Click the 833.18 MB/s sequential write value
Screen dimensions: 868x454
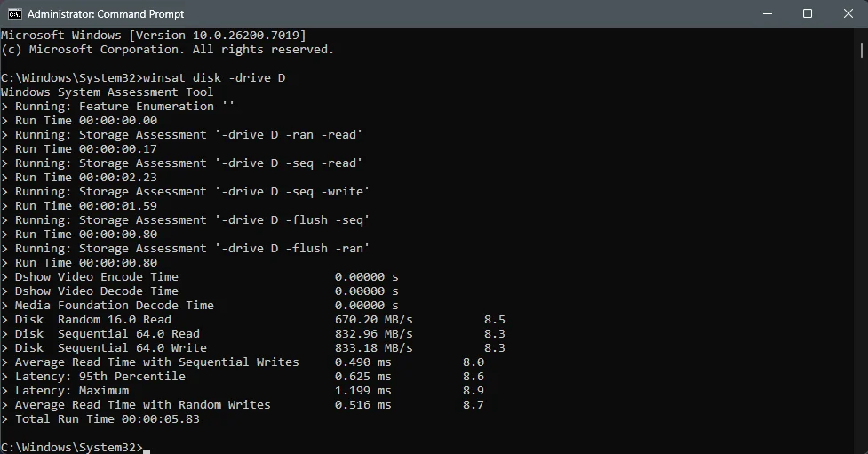pyautogui.click(x=374, y=348)
